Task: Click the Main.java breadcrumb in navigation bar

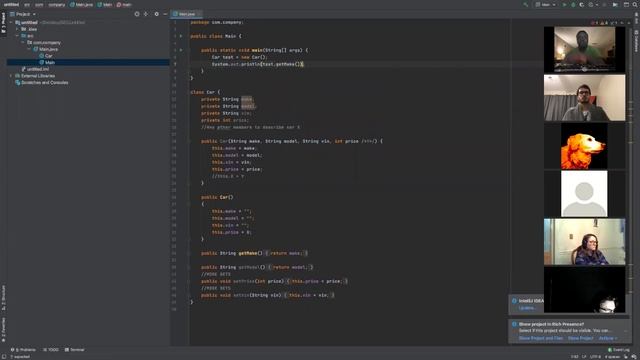Action: pos(81,4)
